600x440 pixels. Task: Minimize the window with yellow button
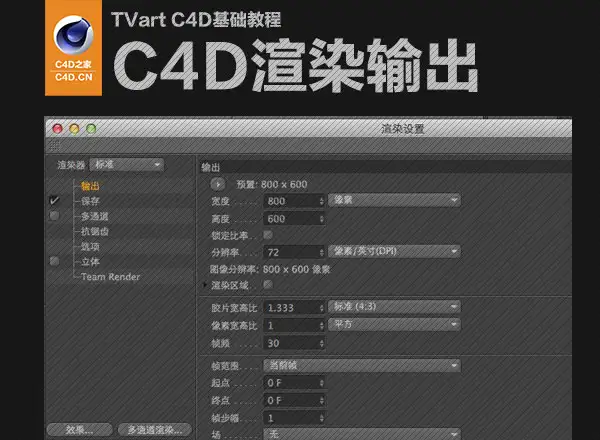click(74, 129)
